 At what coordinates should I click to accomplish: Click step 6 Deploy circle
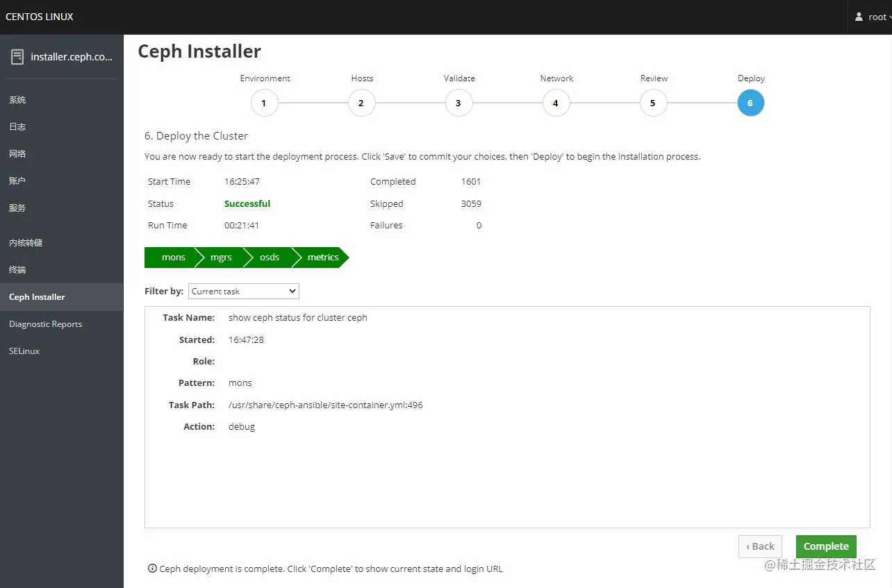[750, 103]
